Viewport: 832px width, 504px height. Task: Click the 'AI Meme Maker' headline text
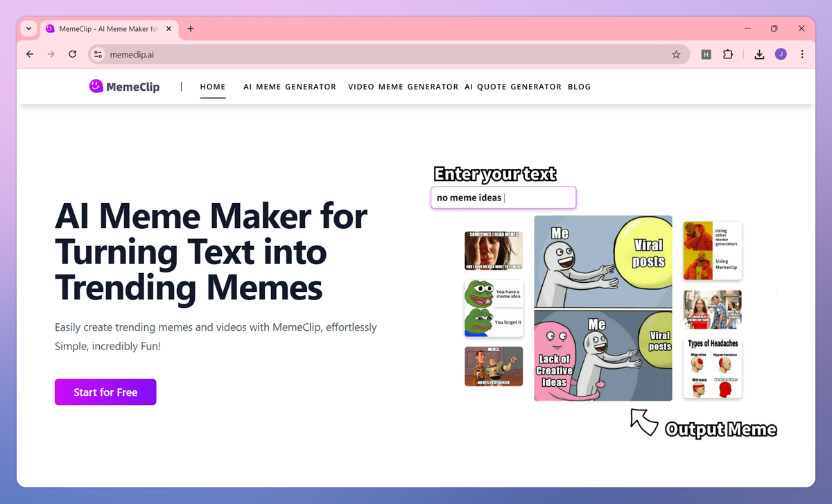211,251
